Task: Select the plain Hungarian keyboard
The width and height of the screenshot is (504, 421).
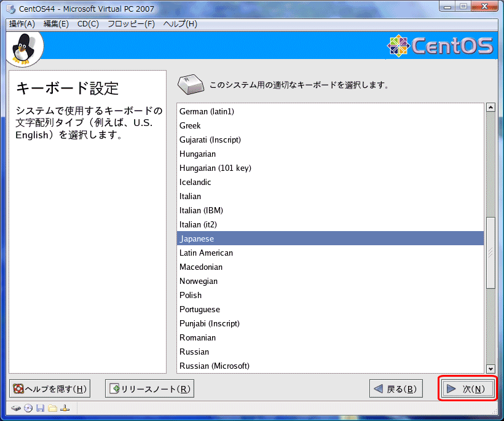Action: point(330,154)
